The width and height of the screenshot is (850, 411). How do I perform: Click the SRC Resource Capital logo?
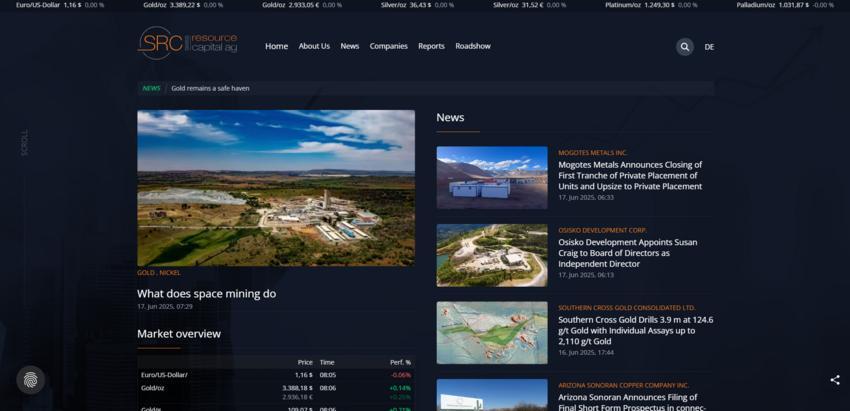tap(174, 44)
